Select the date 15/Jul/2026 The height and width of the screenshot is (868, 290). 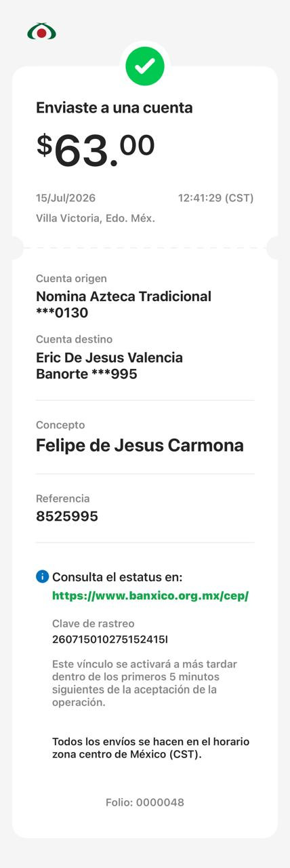(x=66, y=198)
